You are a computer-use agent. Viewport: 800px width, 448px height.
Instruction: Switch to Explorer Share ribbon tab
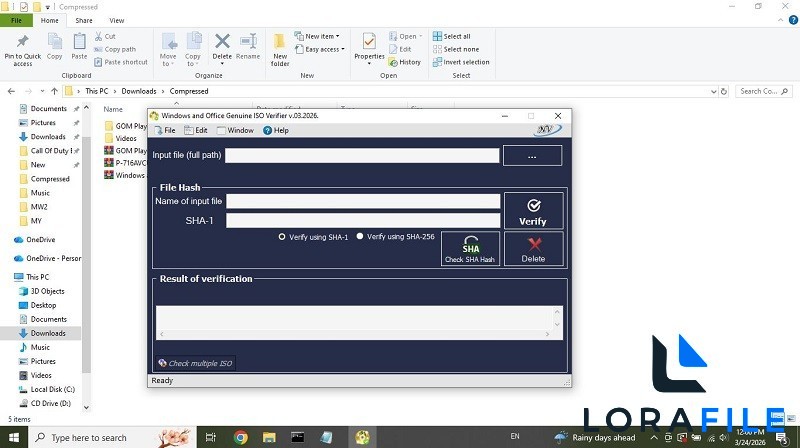pyautogui.click(x=84, y=20)
